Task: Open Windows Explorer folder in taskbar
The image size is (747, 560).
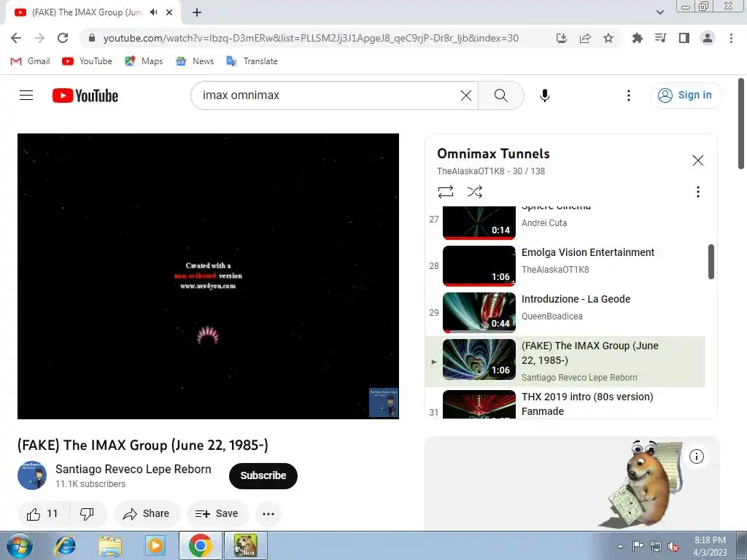Action: coord(110,545)
